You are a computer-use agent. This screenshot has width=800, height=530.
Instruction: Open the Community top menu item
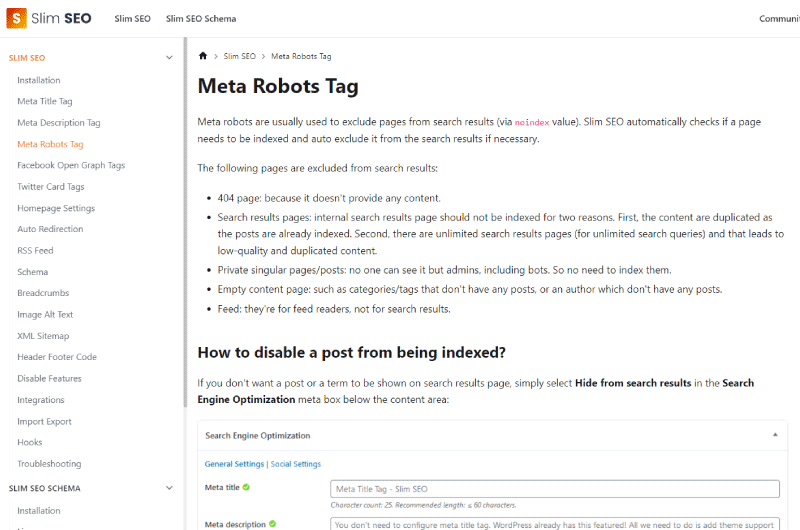coord(779,19)
